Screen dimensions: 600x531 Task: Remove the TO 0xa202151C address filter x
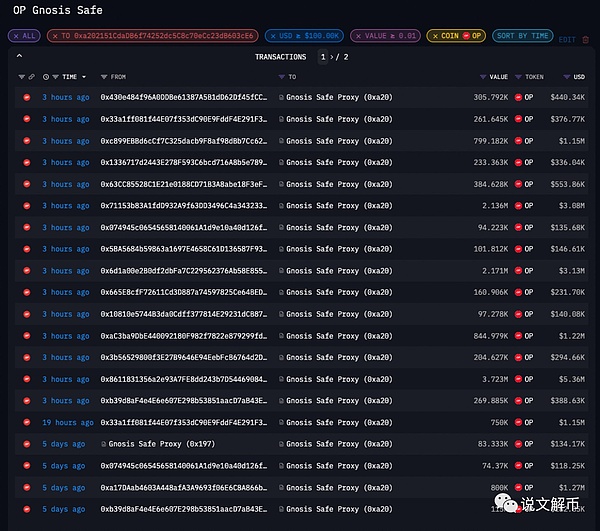pyautogui.click(x=55, y=36)
